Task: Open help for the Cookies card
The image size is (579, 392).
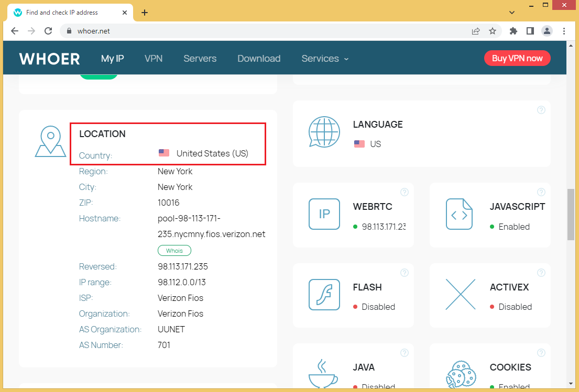Action: click(x=541, y=353)
